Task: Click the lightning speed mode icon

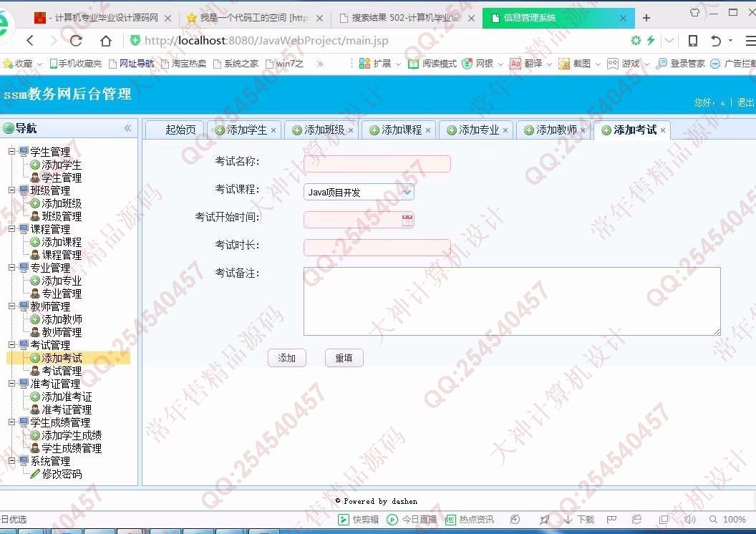Action: tap(651, 41)
